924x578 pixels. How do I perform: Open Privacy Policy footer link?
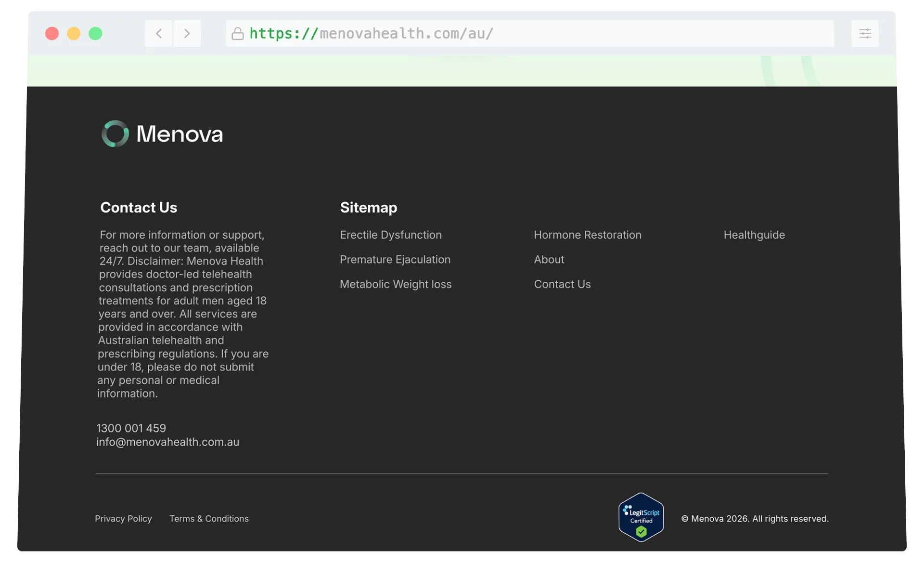pyautogui.click(x=123, y=519)
